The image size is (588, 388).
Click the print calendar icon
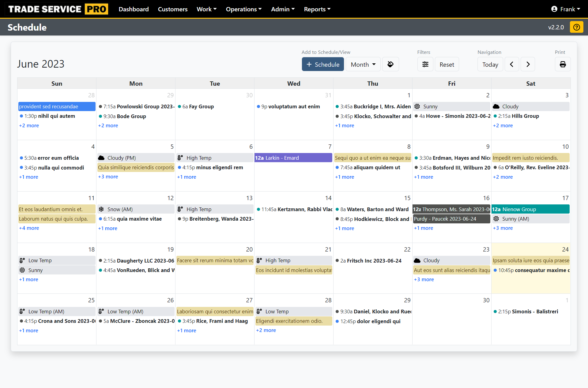[x=563, y=64]
